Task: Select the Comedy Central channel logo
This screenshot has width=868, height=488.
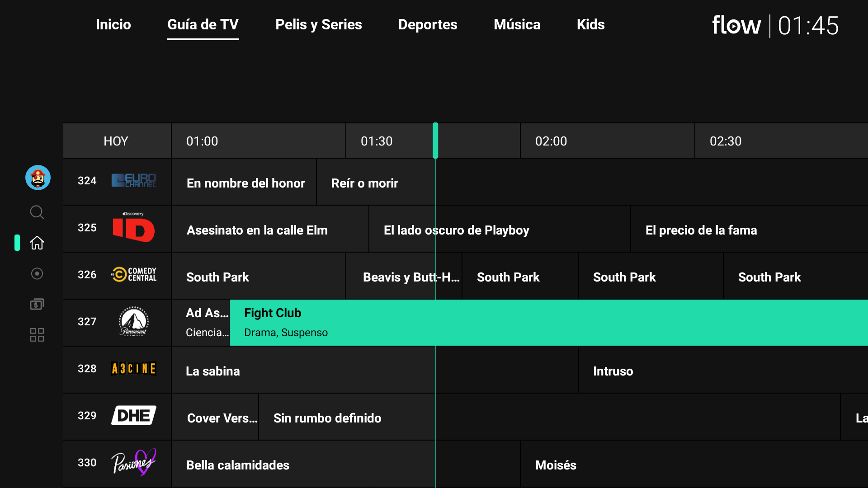Action: (x=134, y=274)
